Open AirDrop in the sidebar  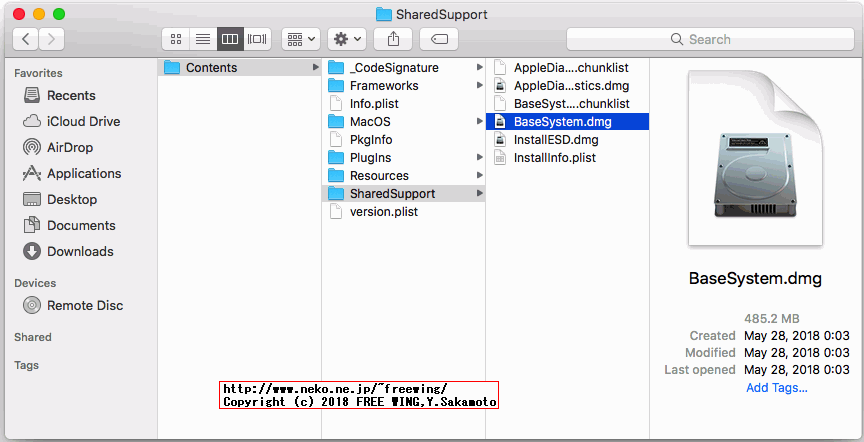[70, 147]
